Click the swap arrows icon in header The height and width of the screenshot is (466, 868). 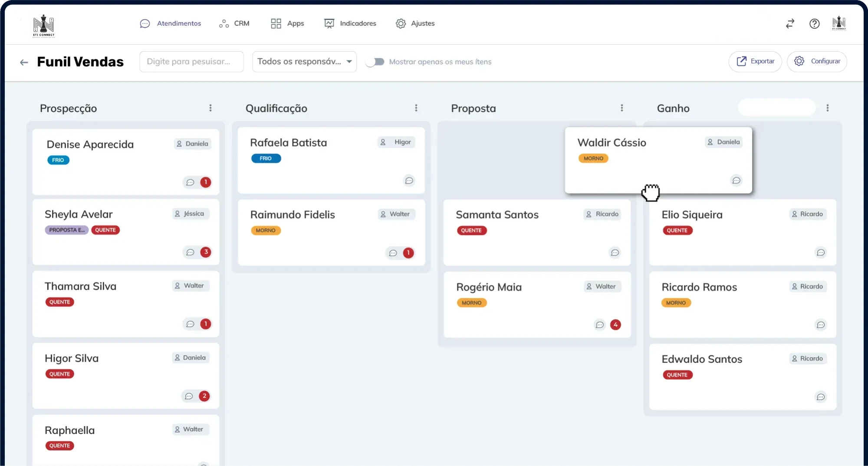[790, 23]
